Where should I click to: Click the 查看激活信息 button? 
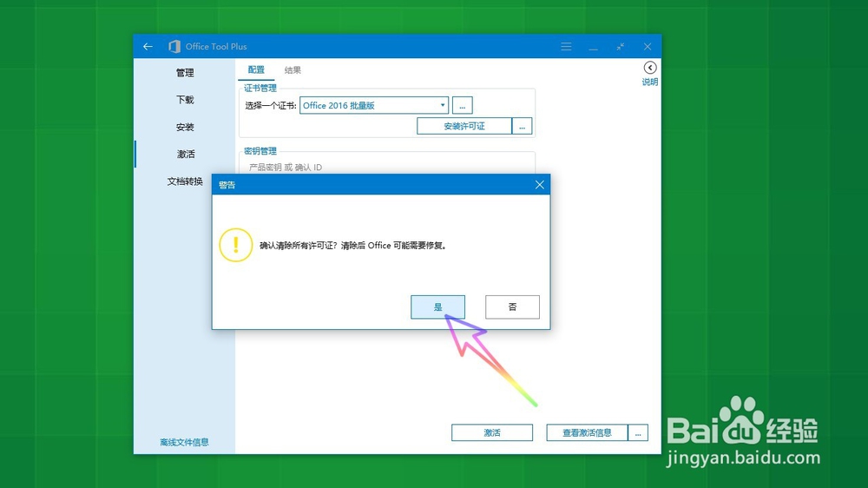(x=587, y=432)
